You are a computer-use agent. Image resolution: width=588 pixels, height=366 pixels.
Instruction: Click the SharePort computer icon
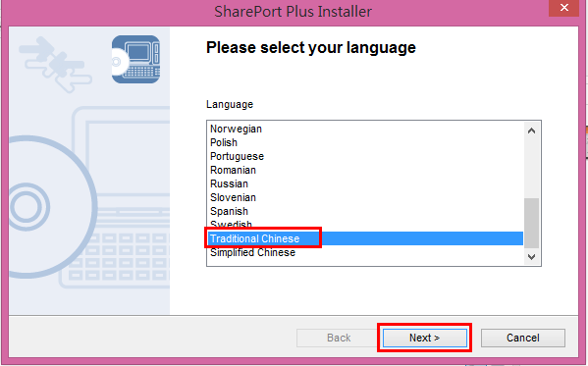(135, 59)
